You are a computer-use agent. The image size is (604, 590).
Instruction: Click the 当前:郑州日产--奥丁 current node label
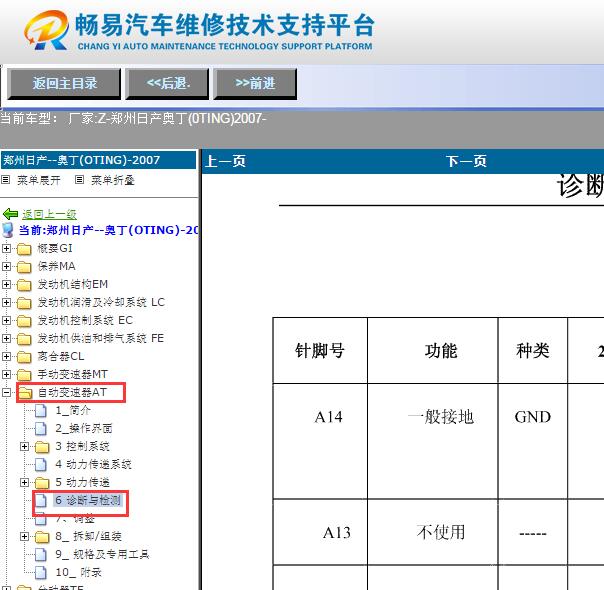(108, 230)
